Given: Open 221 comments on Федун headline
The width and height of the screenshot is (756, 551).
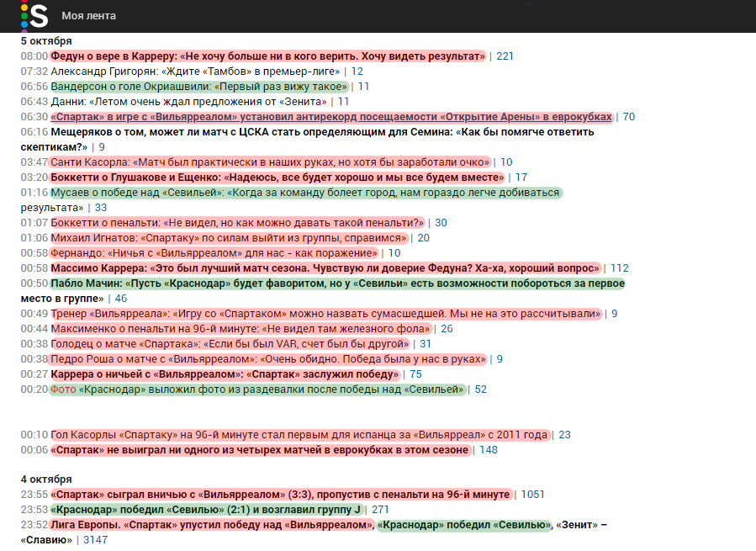Looking at the screenshot, I should coord(505,56).
